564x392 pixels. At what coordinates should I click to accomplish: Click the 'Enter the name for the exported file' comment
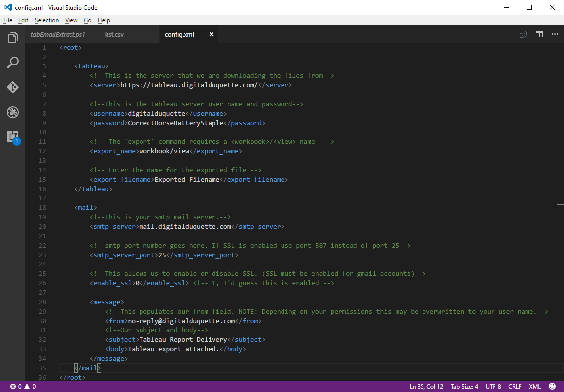click(176, 170)
